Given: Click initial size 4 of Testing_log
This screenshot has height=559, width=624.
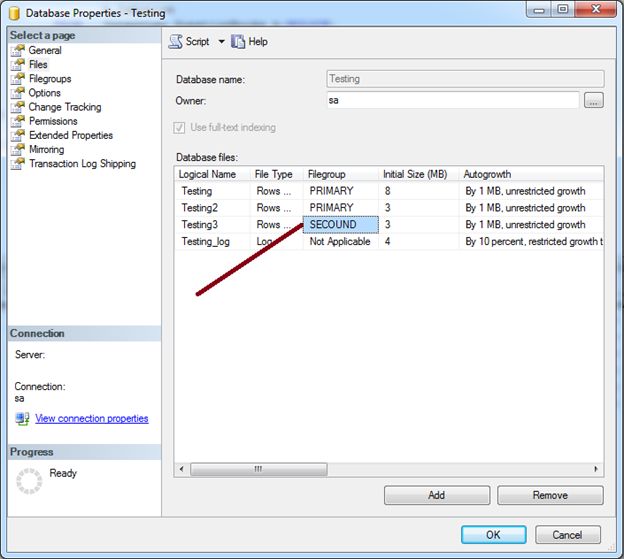Looking at the screenshot, I should [x=419, y=242].
